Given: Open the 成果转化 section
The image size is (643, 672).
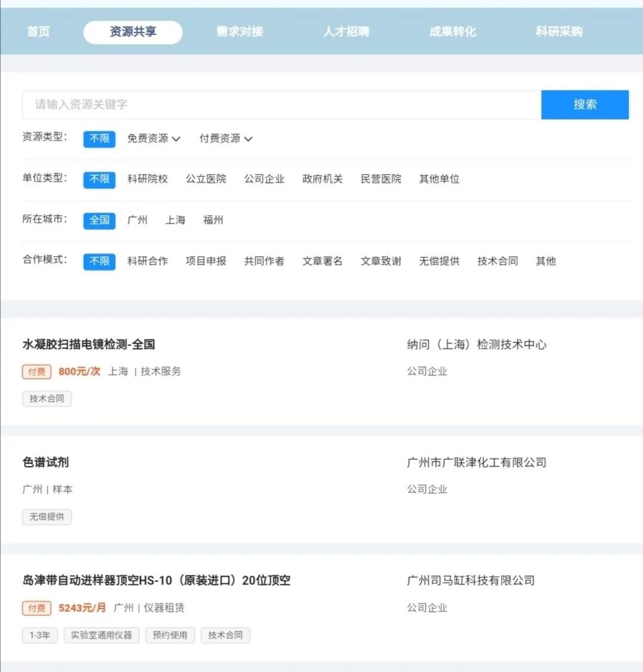Looking at the screenshot, I should pos(452,32).
